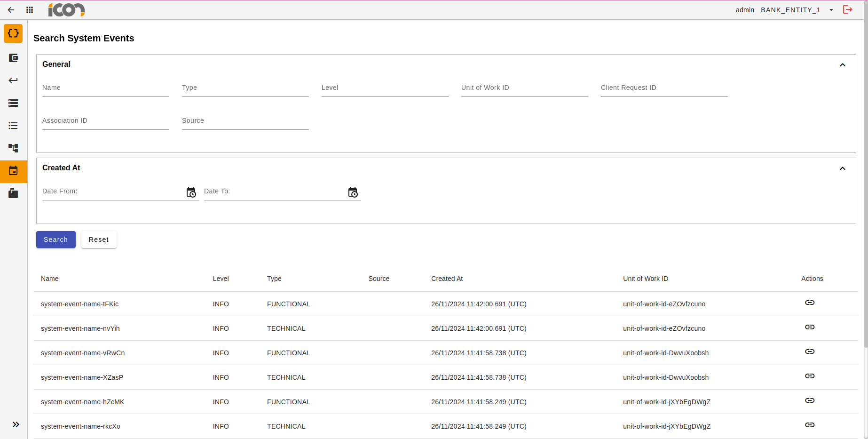
Task: Select the highlighted calendar sidebar icon
Action: (13, 171)
